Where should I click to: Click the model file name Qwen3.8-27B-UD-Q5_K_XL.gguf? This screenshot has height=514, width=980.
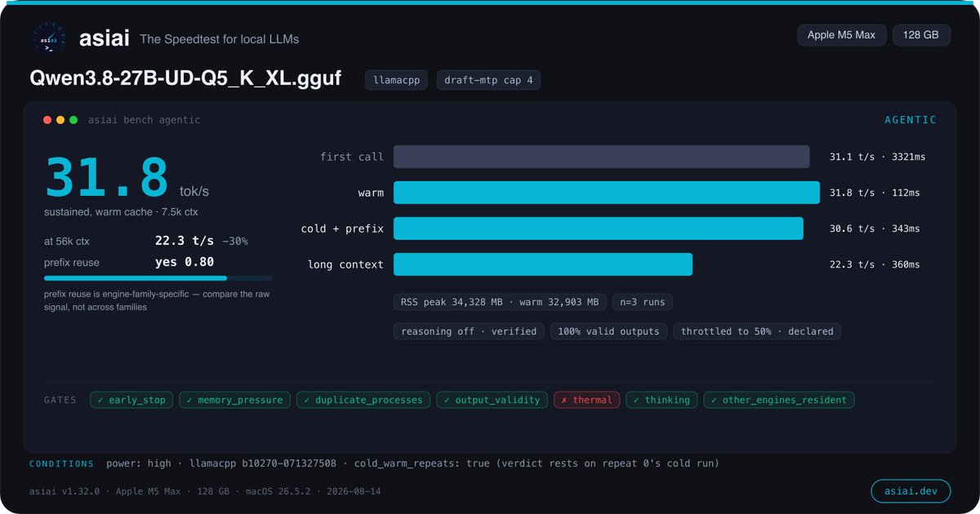[x=185, y=79]
